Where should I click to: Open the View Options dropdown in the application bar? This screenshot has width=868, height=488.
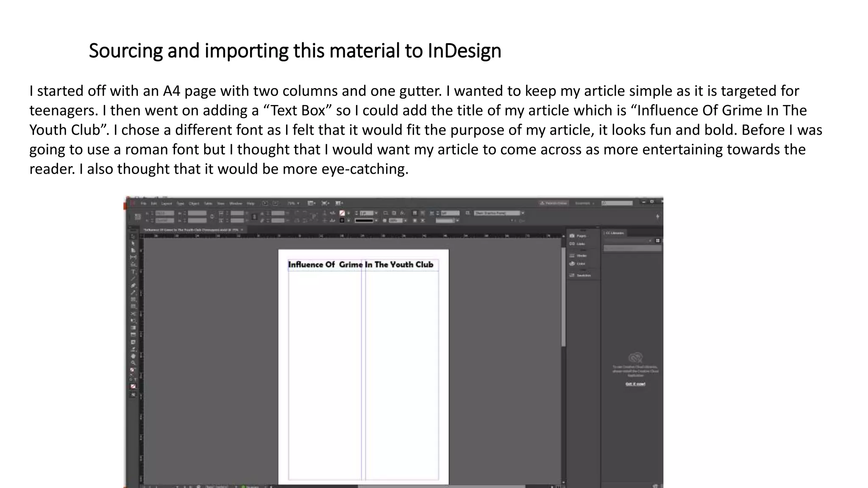coord(311,203)
